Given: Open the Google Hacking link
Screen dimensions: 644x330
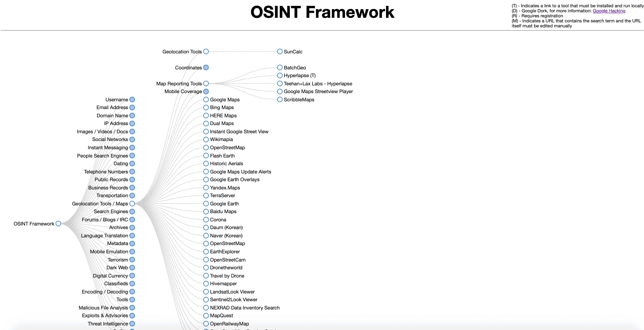Looking at the screenshot, I should point(609,11).
